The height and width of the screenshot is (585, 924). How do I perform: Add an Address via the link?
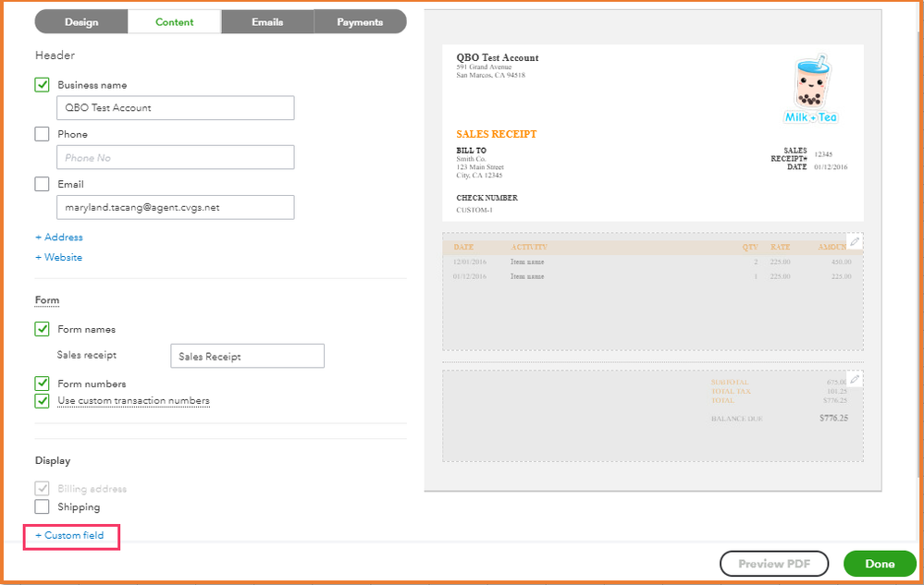point(59,238)
